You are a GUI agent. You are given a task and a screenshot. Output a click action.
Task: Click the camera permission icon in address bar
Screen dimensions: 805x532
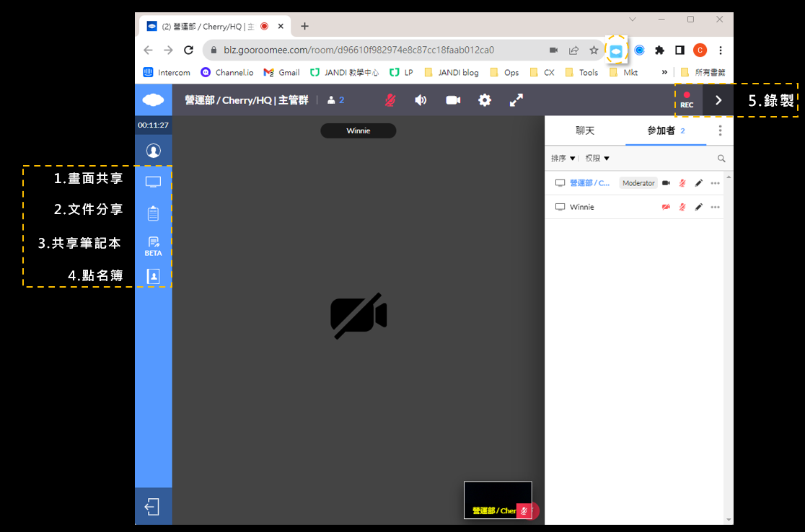553,50
